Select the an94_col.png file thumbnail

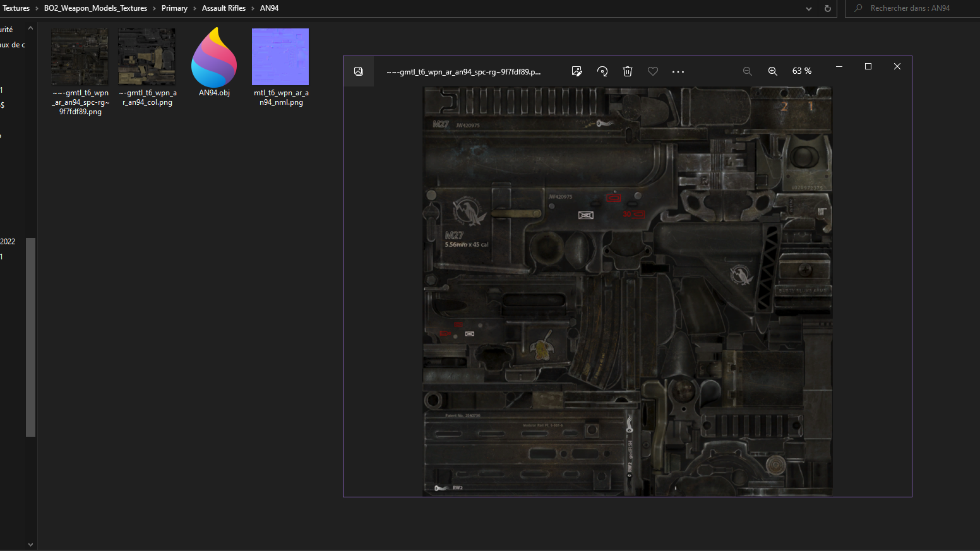[x=147, y=57]
